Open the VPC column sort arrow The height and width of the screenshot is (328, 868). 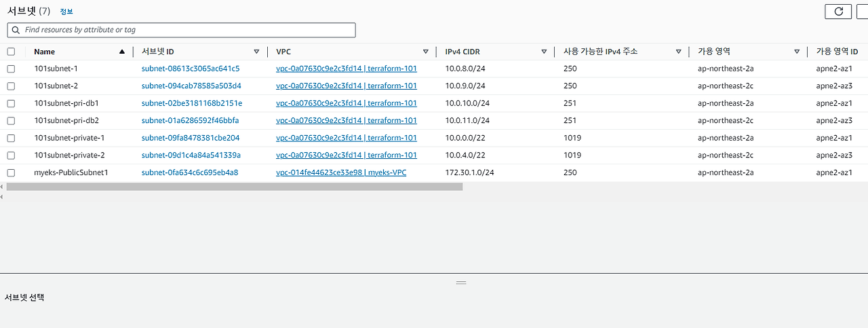pos(426,52)
